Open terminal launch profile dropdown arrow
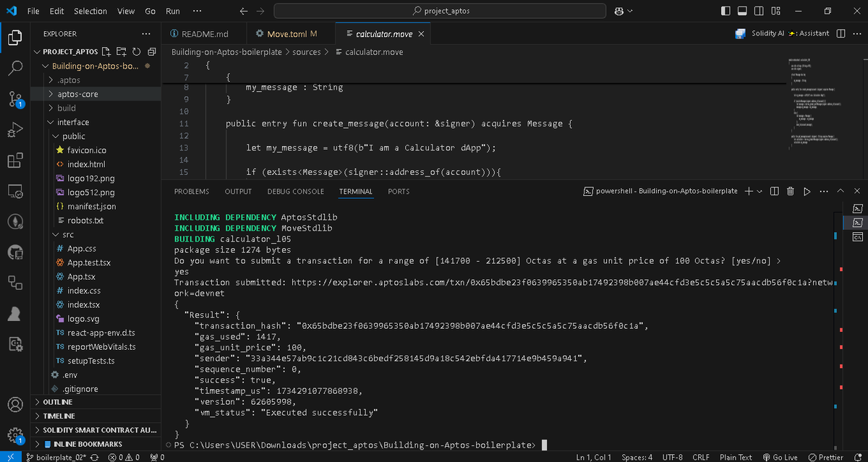This screenshot has height=462, width=868. [x=759, y=191]
